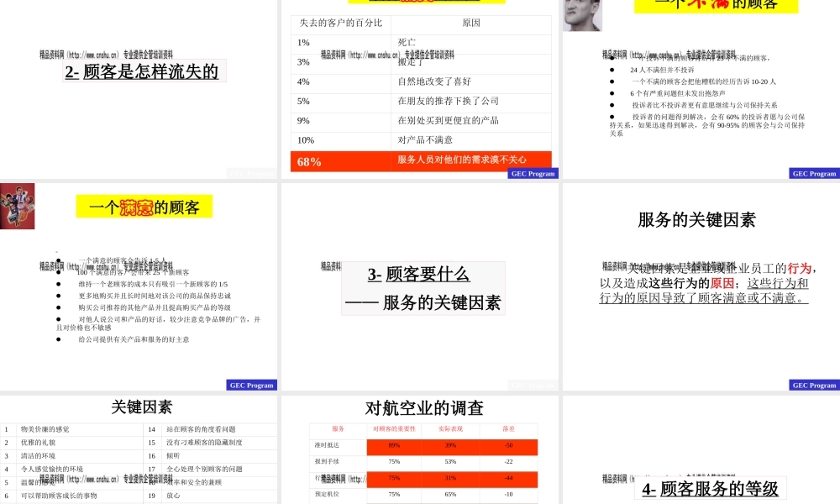
Task: Click the highlighted '-50' gap cell
Action: (x=508, y=445)
